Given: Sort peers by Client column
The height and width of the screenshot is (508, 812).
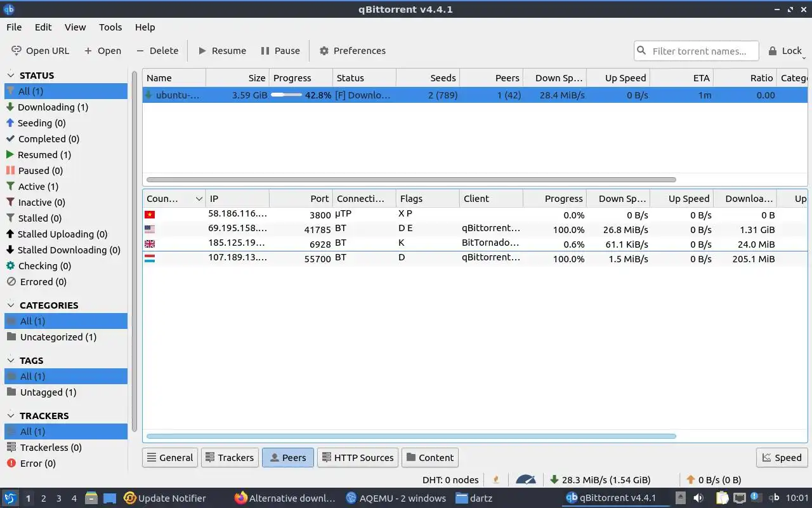Looking at the screenshot, I should tap(491, 199).
